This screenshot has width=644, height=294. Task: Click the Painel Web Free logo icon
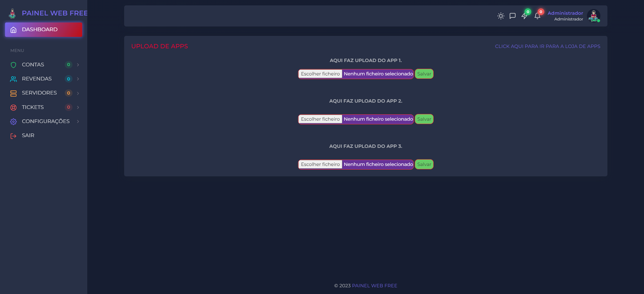12,14
